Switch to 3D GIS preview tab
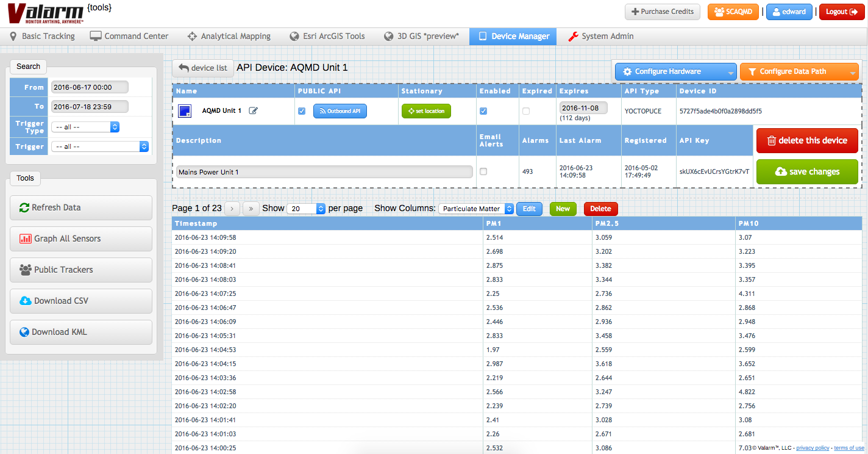This screenshot has height=454, width=868. click(421, 36)
